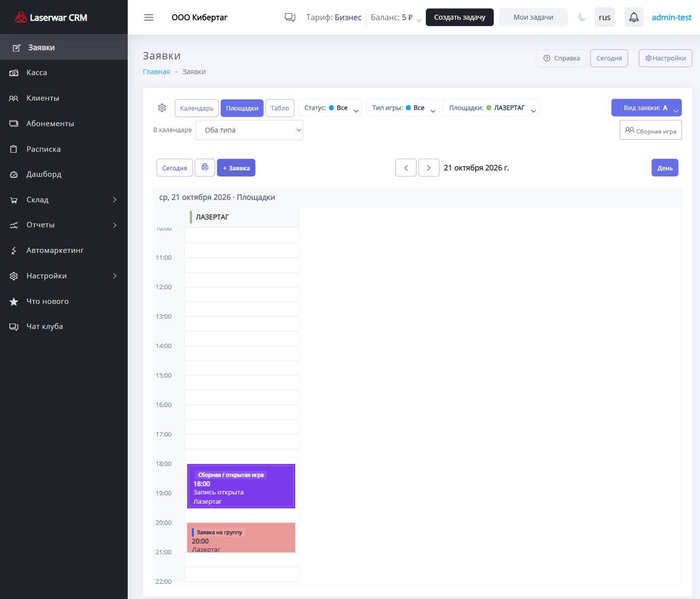
Task: Open Расписка in the sidebar
Action: pyautogui.click(x=64, y=149)
